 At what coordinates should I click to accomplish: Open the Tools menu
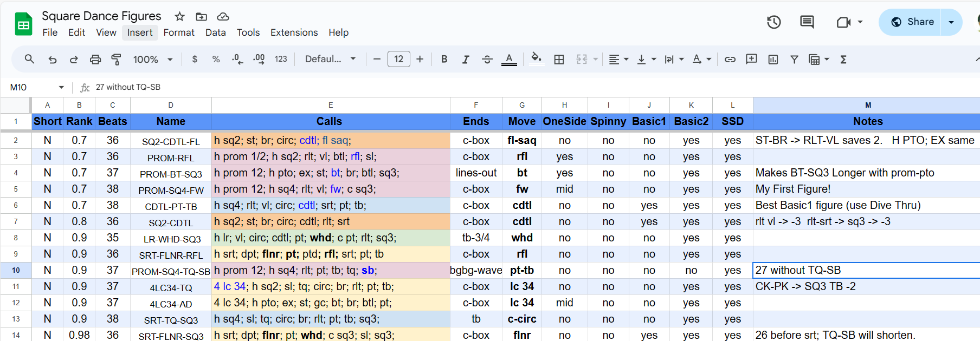pos(248,32)
